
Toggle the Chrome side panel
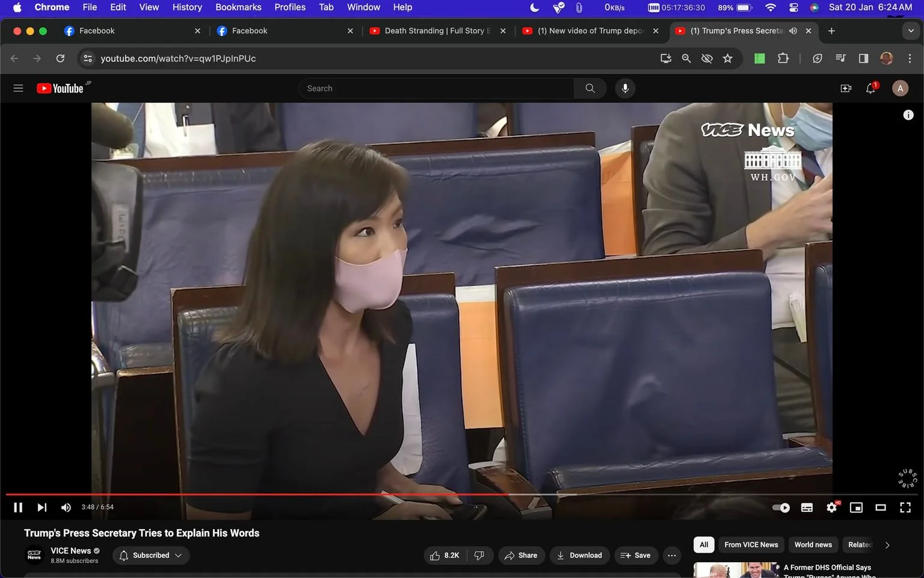tap(863, 58)
